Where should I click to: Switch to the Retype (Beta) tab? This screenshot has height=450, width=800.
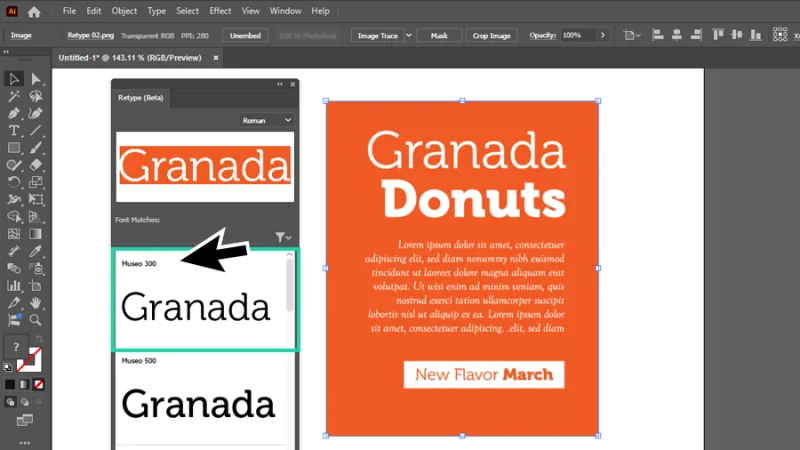141,97
